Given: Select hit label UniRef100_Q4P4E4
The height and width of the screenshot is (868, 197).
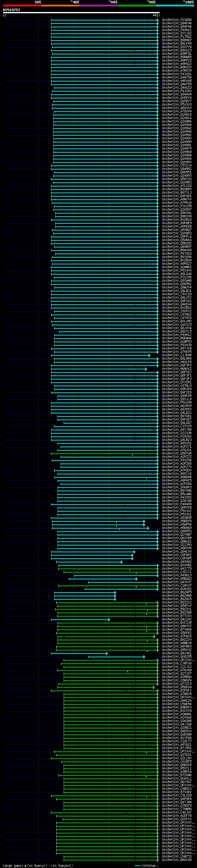Looking at the screenshot, I should coord(177,799).
